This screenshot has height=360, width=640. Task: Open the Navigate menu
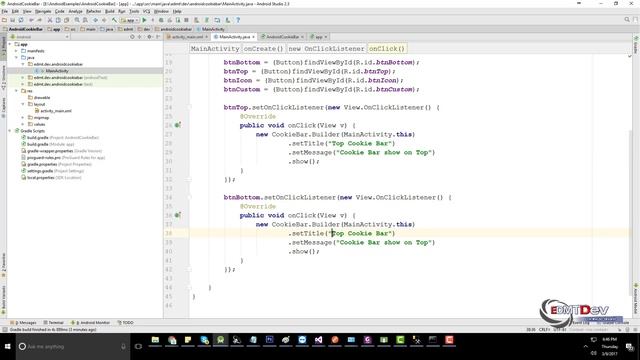(x=43, y=11)
